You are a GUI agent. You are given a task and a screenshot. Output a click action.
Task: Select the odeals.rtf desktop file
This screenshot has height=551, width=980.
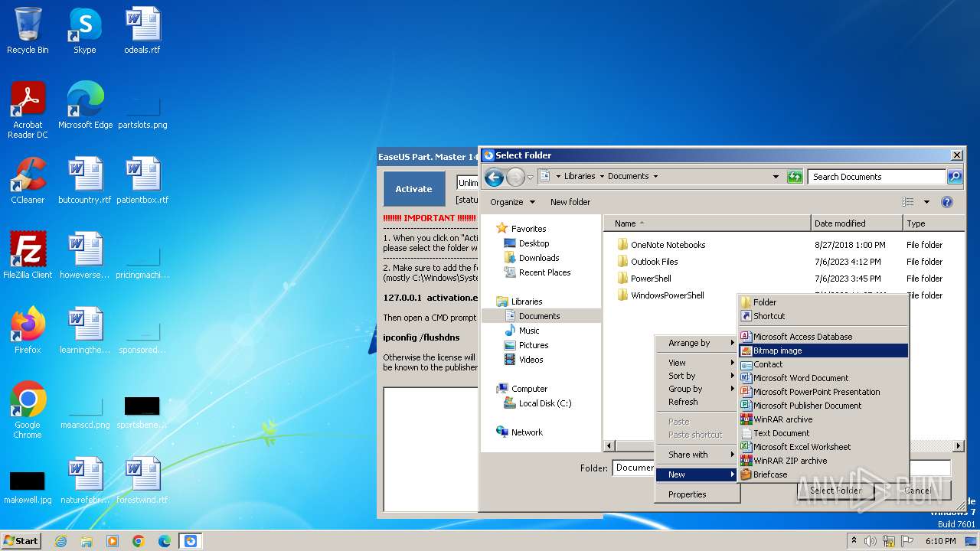point(142,31)
